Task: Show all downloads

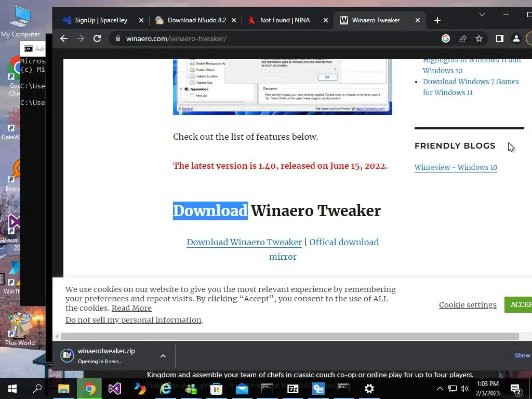Action: click(x=523, y=355)
